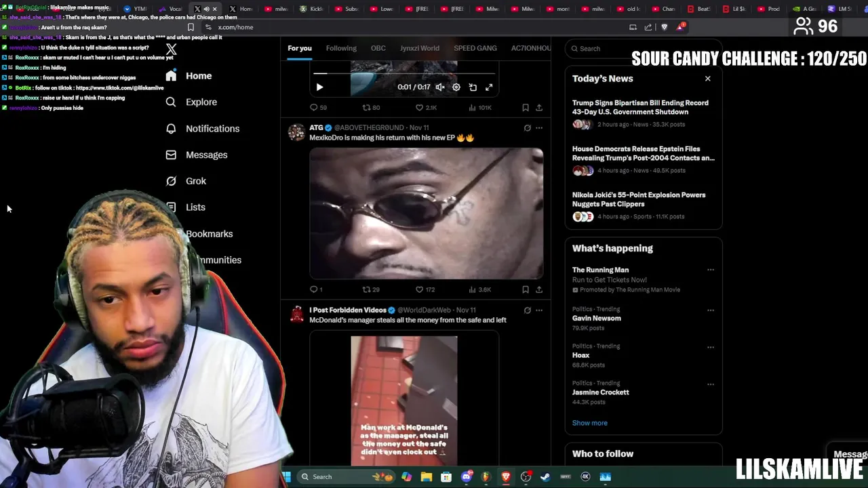Open I Post Forbidden Videos avatar
Viewport: 868px width, 488px height.
pyautogui.click(x=296, y=314)
